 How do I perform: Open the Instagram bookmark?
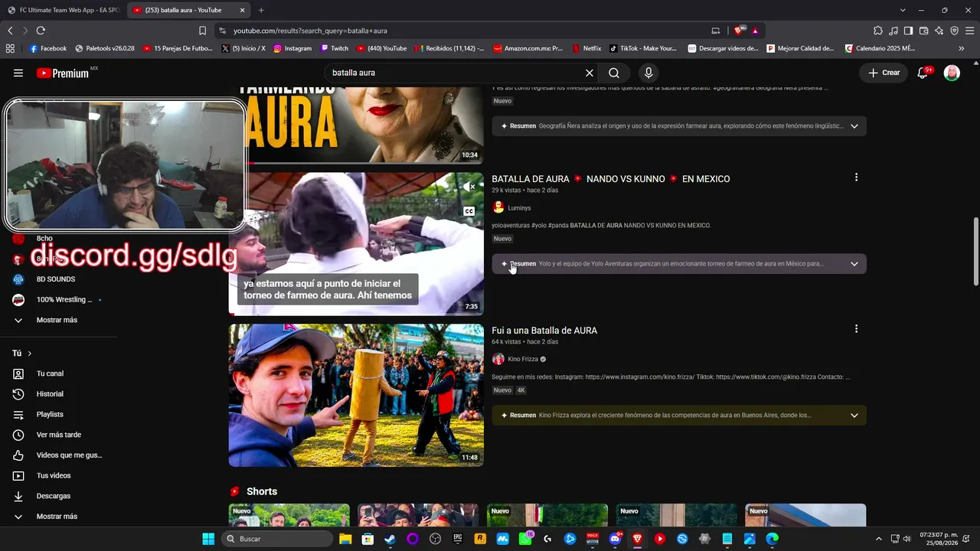pos(292,48)
